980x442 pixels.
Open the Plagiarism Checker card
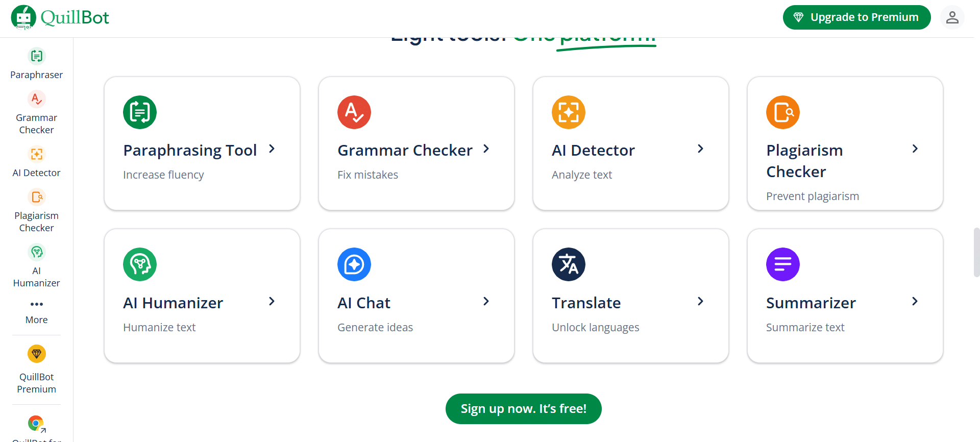[845, 143]
